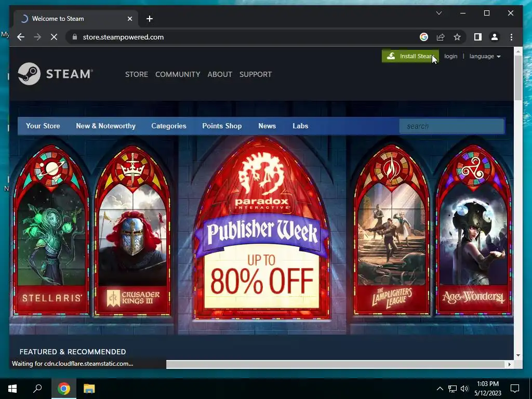Click the horizontal scrollbar track
The image size is (532, 399).
336,364
